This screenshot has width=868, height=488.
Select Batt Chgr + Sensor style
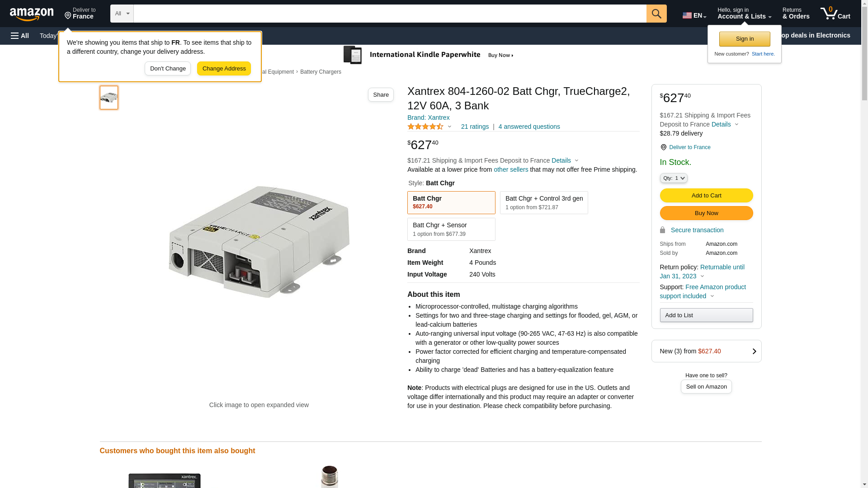click(x=451, y=229)
